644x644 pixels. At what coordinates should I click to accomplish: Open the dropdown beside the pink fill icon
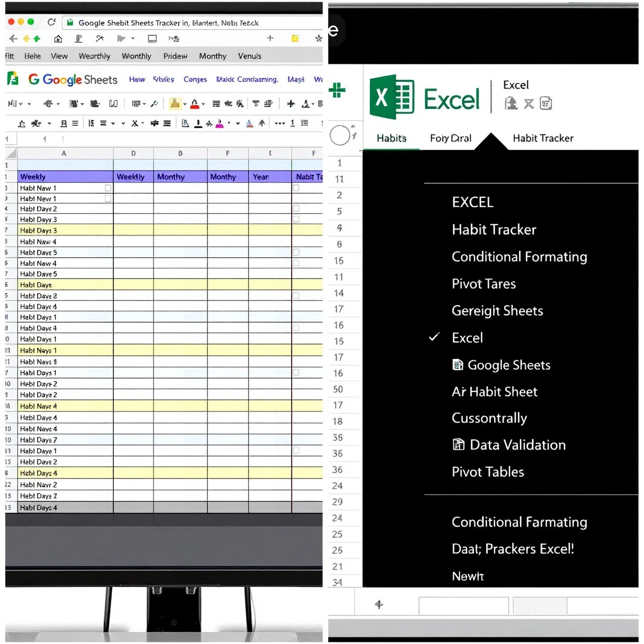[x=229, y=123]
